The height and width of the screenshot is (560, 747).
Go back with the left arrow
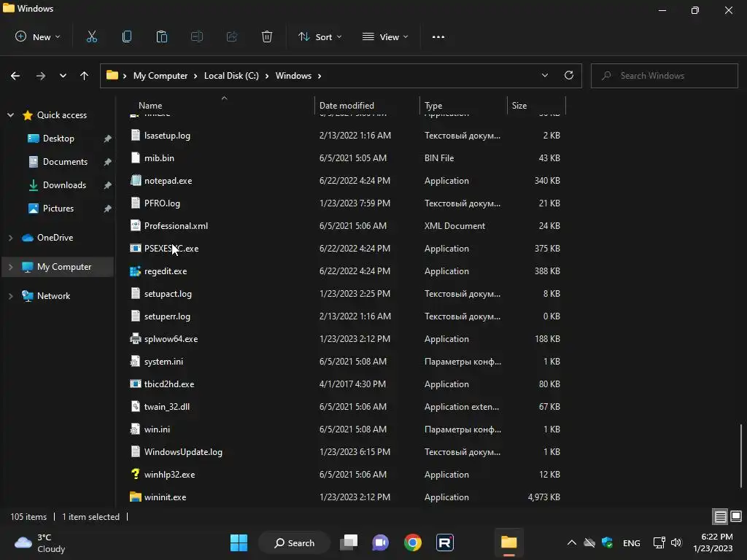(15, 76)
